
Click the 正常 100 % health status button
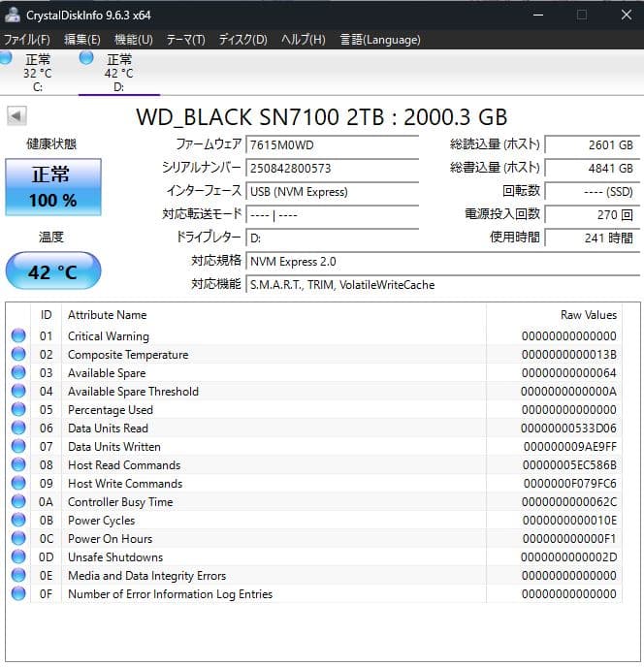53,187
